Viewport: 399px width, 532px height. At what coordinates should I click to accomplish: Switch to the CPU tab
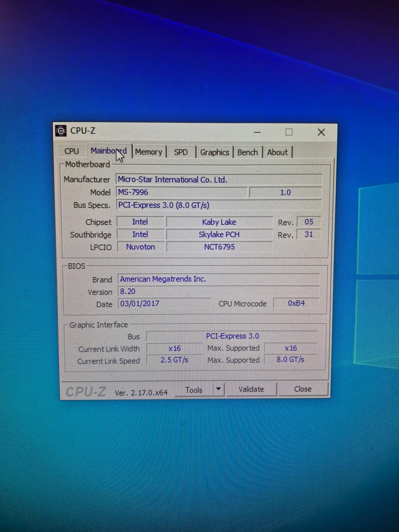71,151
